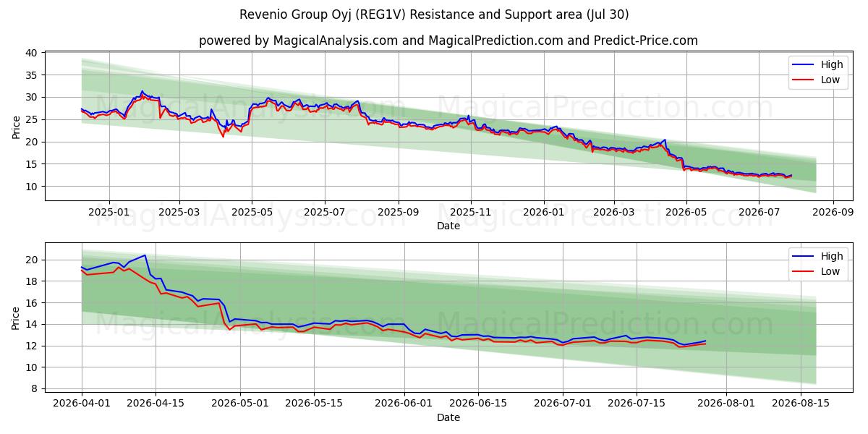Pick the price tick value 30
This screenshot has height=434, width=868.
(31, 98)
